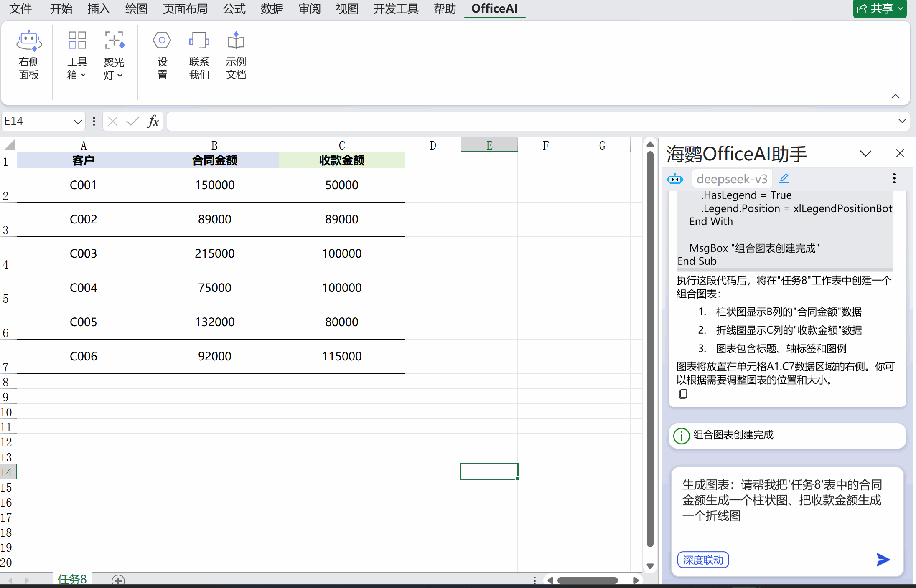Select the 任务8 sheet tab

pos(72,579)
